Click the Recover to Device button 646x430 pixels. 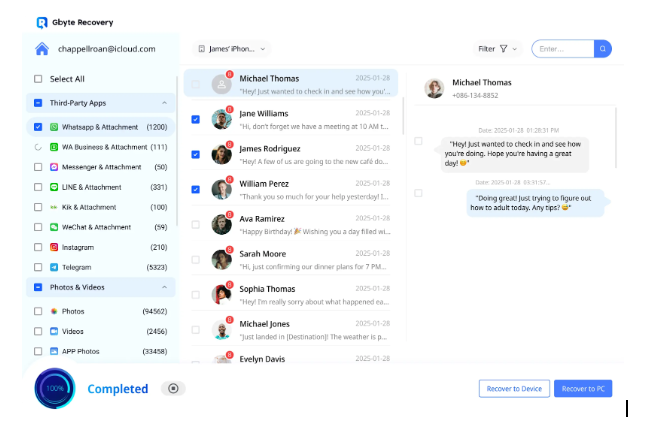(x=514, y=388)
